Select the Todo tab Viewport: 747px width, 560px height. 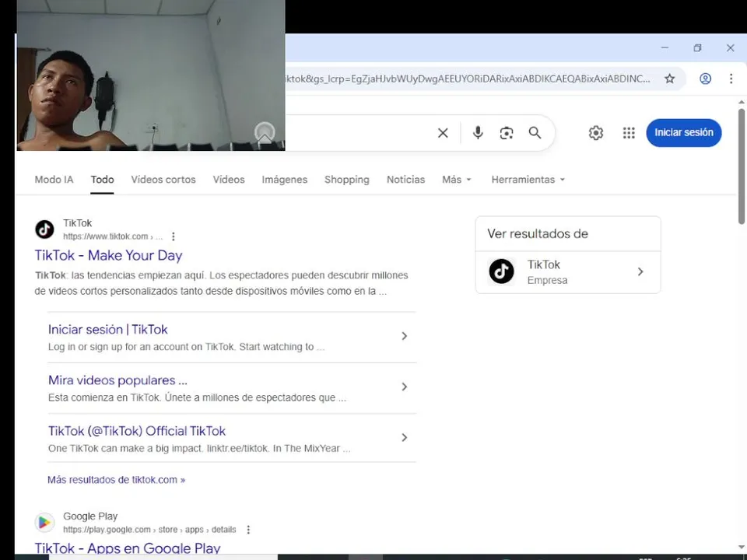tap(103, 180)
